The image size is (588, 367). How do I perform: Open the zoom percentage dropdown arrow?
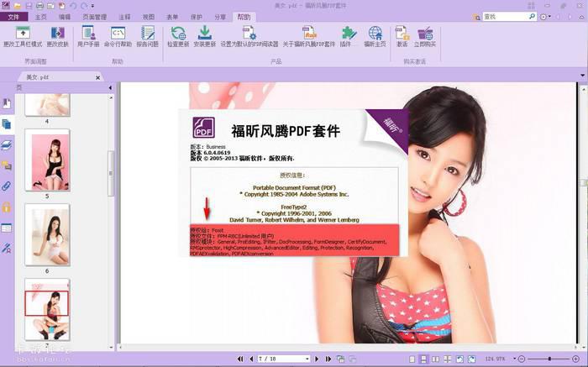[514, 359]
